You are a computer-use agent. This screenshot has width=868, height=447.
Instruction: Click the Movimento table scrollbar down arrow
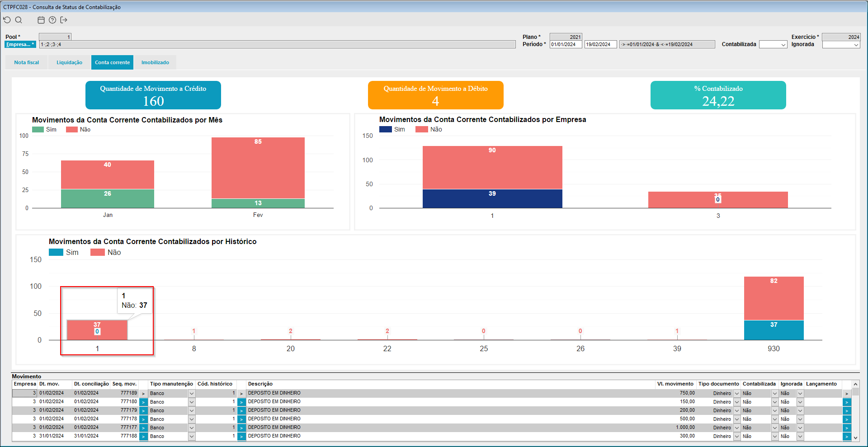coord(855,438)
